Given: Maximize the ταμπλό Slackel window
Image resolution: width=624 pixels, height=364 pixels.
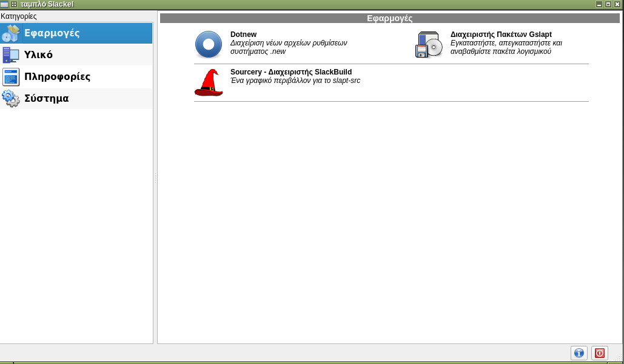Looking at the screenshot, I should tap(608, 4).
